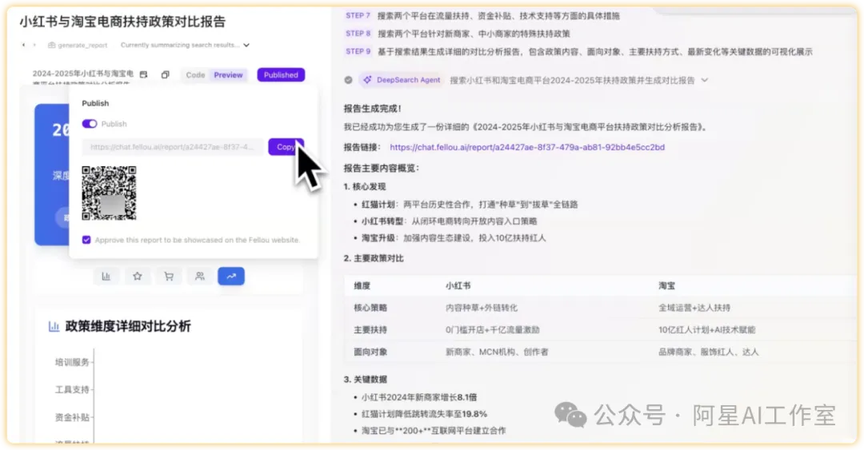Image resolution: width=864 pixels, height=450 pixels.
Task: Copy the published report link
Action: pyautogui.click(x=285, y=147)
